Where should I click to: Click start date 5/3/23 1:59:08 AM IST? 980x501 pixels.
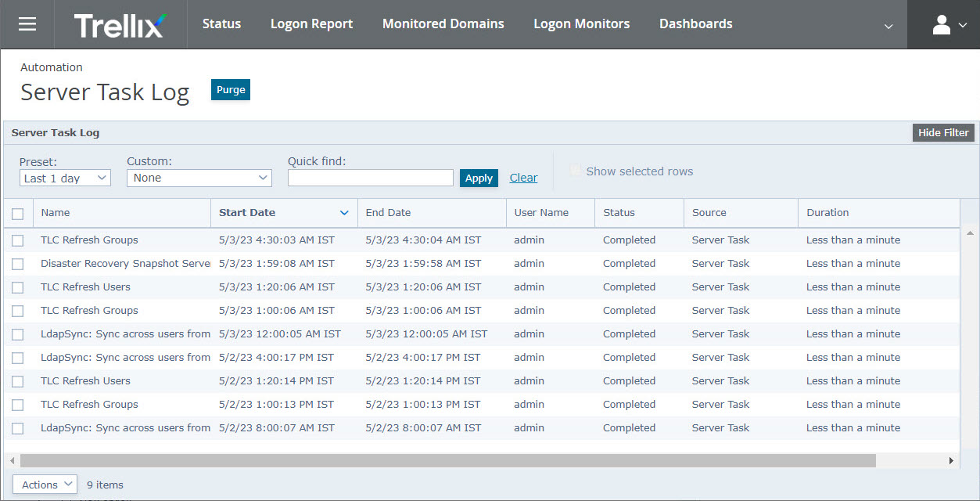(x=277, y=264)
